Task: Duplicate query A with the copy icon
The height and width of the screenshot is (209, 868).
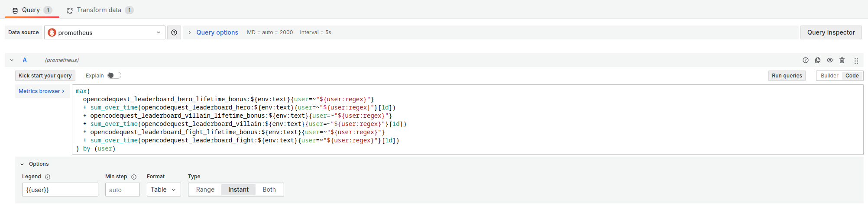Action: 817,60
